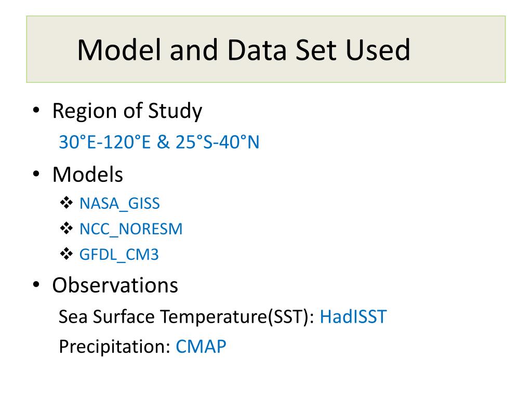
Task: Click the Precipitation label
Action: pos(114,347)
